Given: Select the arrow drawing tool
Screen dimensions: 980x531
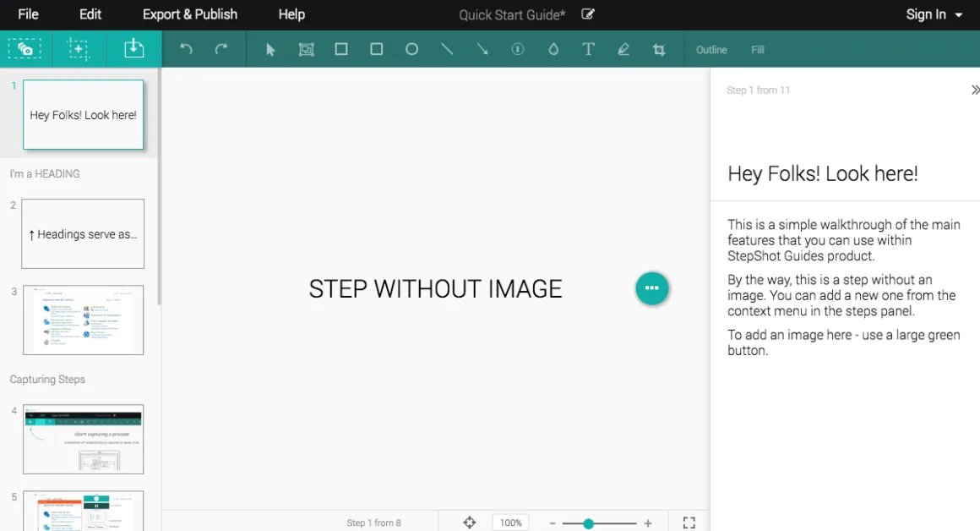Looking at the screenshot, I should (482, 49).
